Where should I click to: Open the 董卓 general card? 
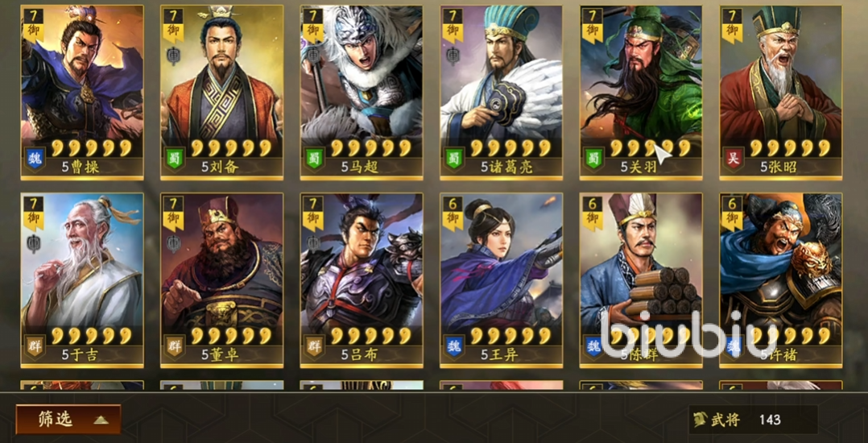[221, 280]
